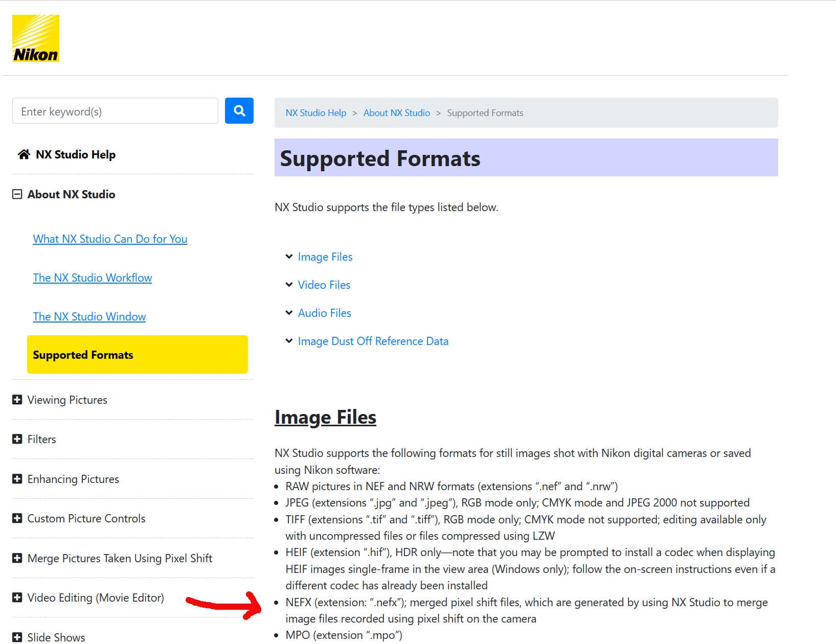Jump to Image Dust Off Reference Data
Viewport: 836px width, 644px height.
click(x=373, y=341)
